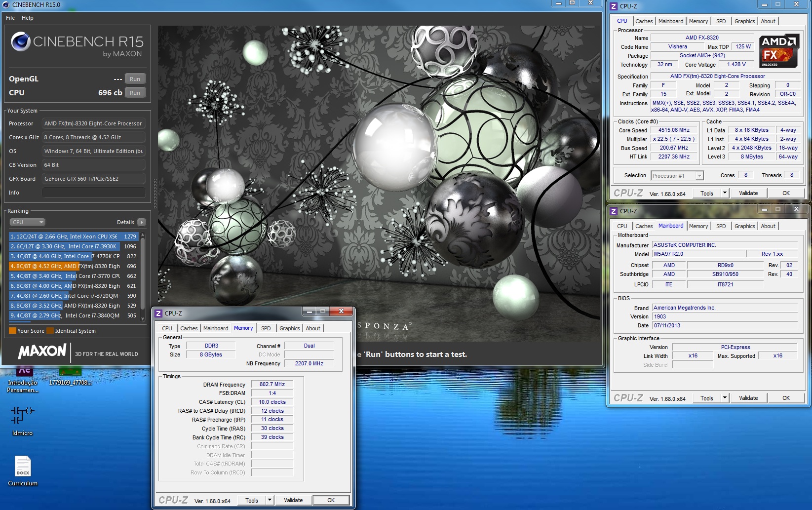Select ranking row 8 FX-8320 at 3.52 GHz
Screen dimensions: 812x510
click(74, 306)
